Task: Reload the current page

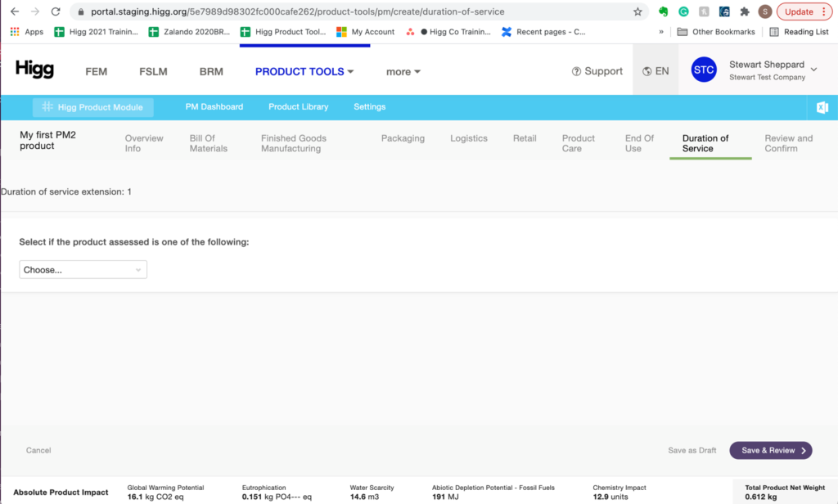Action: coord(56,11)
